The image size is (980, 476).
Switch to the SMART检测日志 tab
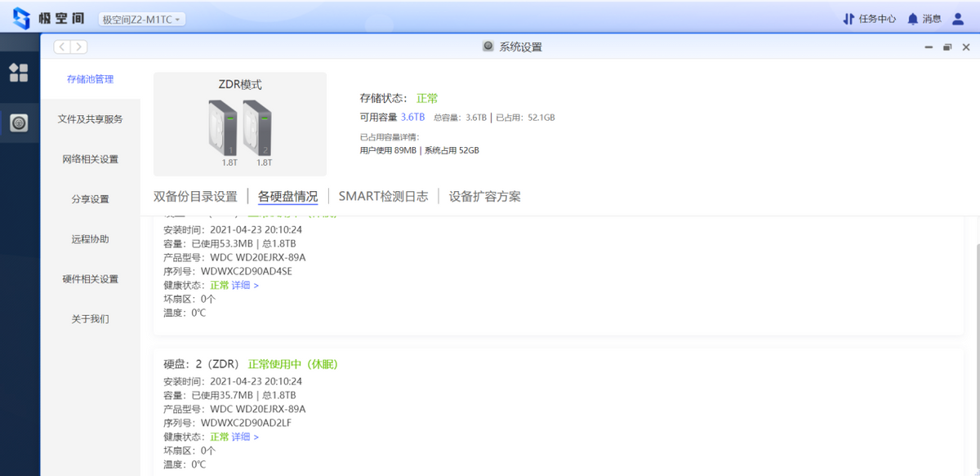click(x=383, y=196)
